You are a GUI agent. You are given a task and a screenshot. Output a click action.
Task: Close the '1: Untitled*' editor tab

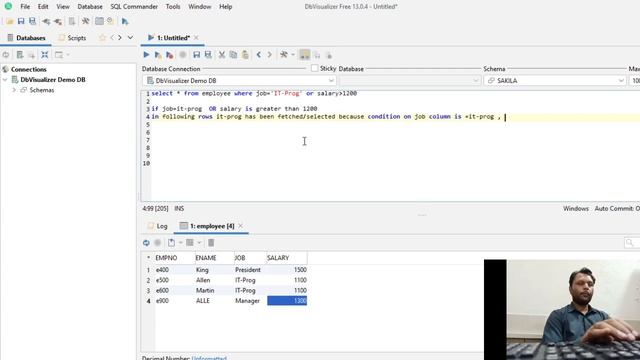(196, 38)
